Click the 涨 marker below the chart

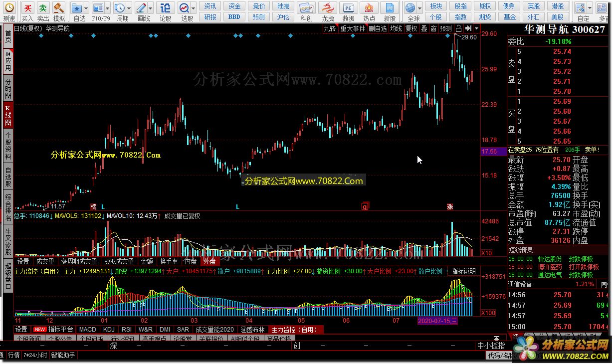(450, 206)
